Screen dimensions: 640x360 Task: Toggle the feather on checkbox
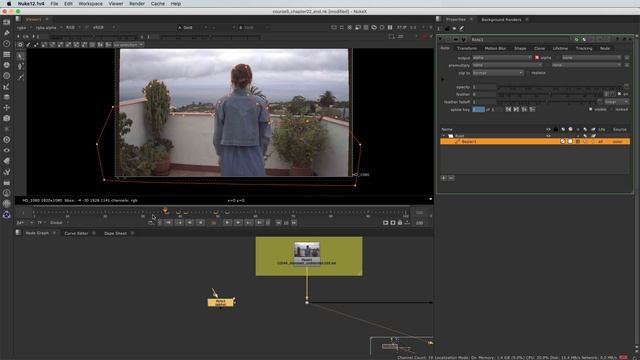619,94
